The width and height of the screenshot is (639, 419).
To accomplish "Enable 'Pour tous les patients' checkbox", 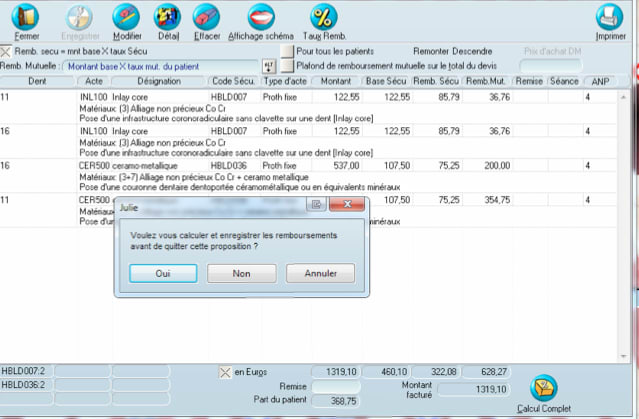I will 287,51.
